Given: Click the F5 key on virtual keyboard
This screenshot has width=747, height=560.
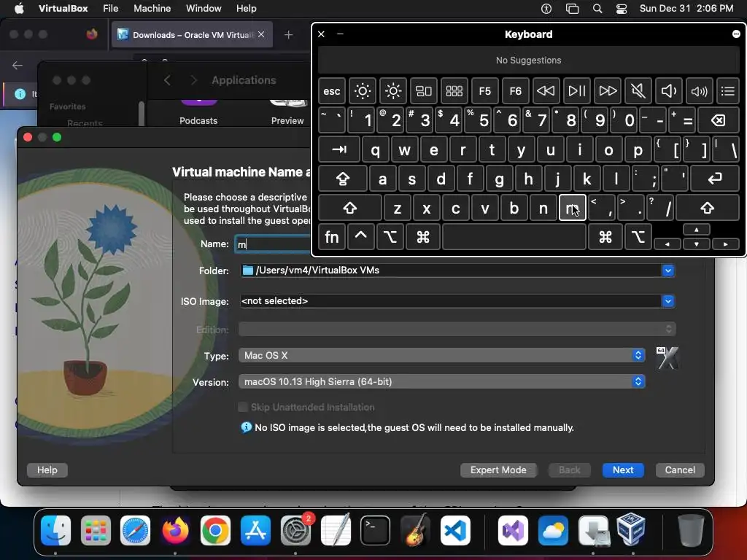Looking at the screenshot, I should click(485, 91).
